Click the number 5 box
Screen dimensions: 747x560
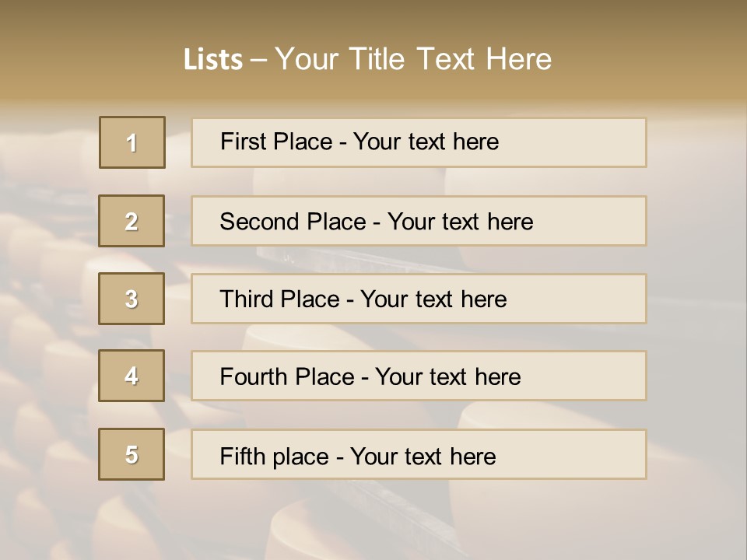pyautogui.click(x=132, y=454)
